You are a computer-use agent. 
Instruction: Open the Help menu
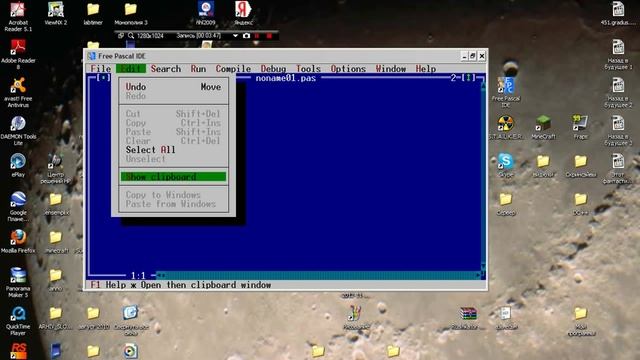[426, 69]
